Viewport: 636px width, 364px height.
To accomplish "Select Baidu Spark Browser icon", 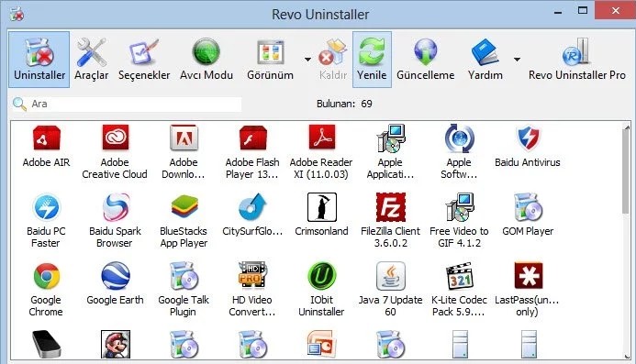I will click(x=116, y=207).
